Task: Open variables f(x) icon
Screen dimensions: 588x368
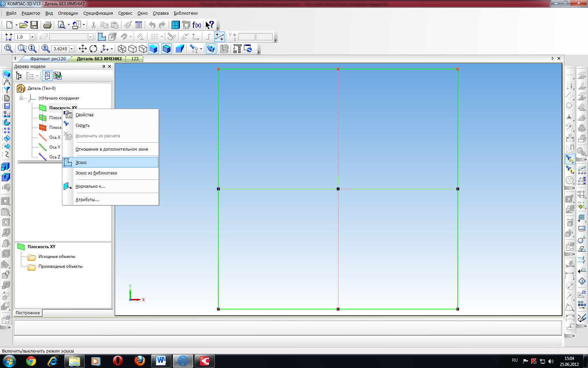Action: click(x=197, y=25)
